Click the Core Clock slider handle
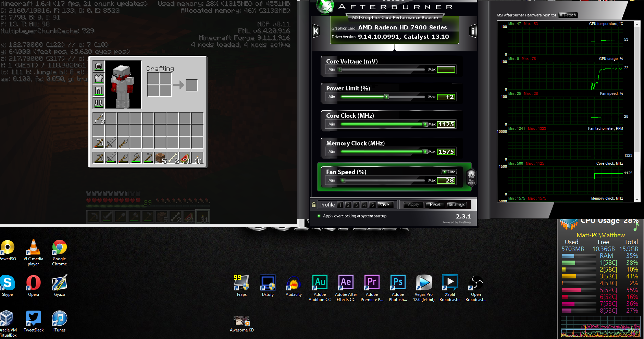 pyautogui.click(x=425, y=124)
